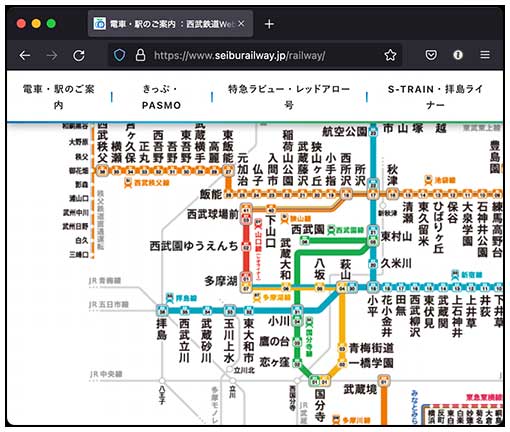Open the info extension icon in toolbar
The image size is (510, 432).
(x=458, y=55)
